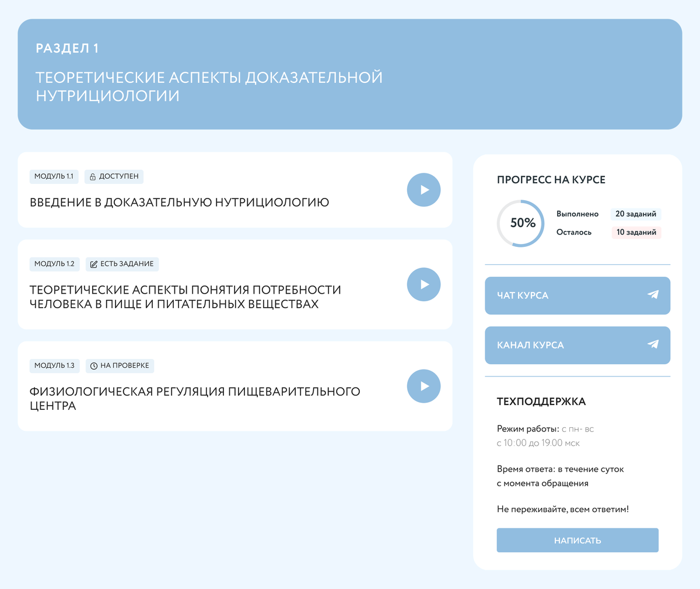The image size is (700, 589).
Task: Start module 1.3 with play icon
Action: point(423,386)
